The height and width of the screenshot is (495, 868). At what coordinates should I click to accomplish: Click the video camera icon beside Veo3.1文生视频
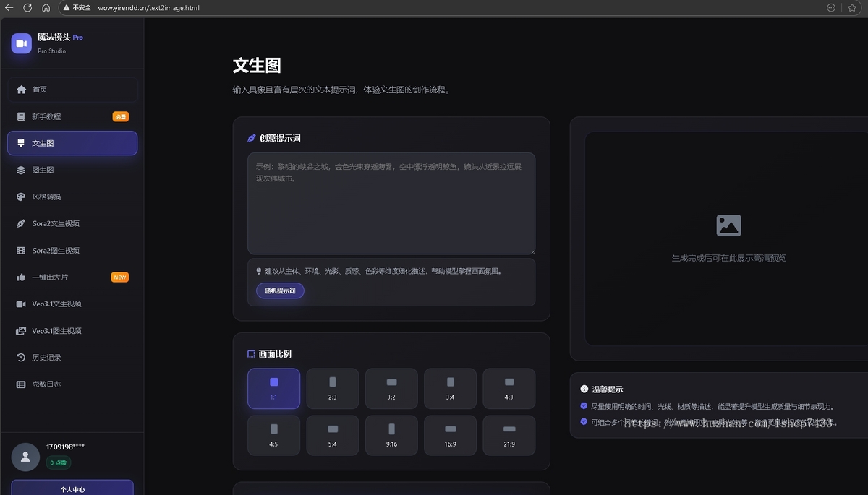(21, 304)
